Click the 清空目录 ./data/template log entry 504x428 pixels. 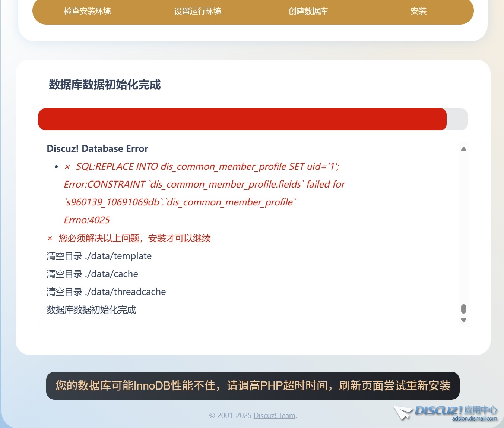click(x=99, y=256)
